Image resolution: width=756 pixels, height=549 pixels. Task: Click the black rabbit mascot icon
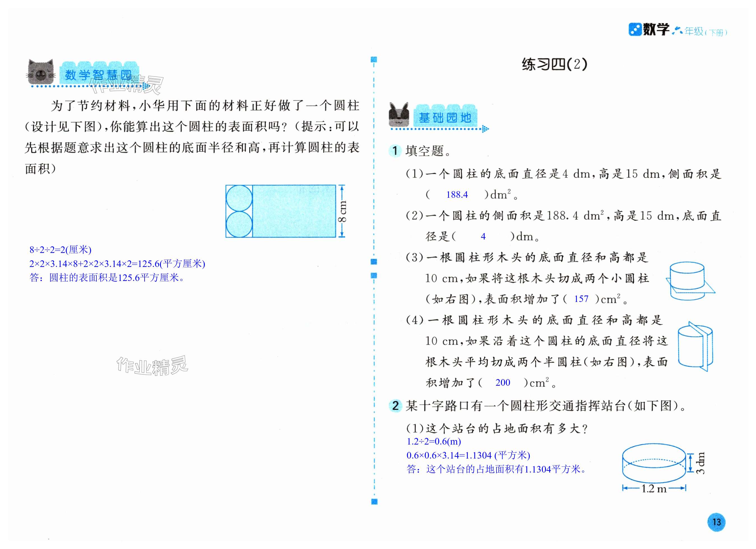(399, 114)
